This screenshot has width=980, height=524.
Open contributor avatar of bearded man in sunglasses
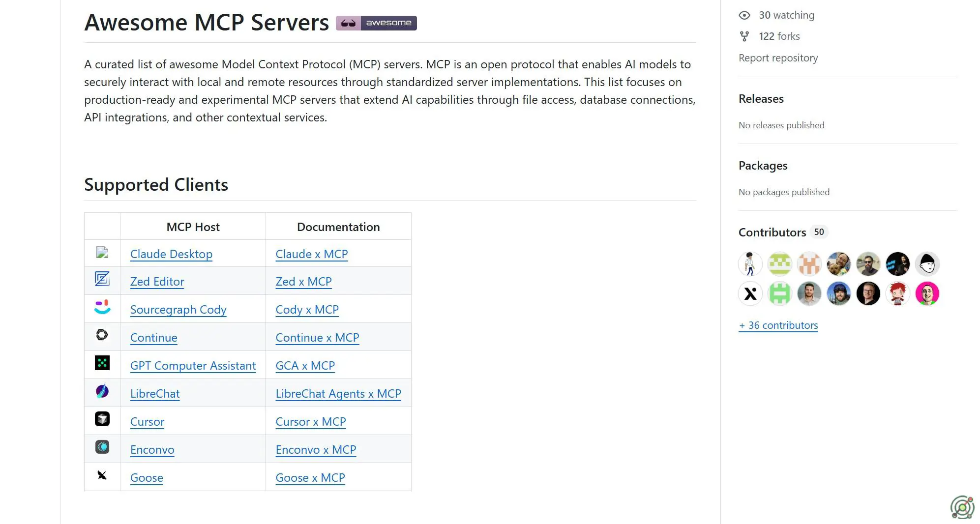coord(868,264)
